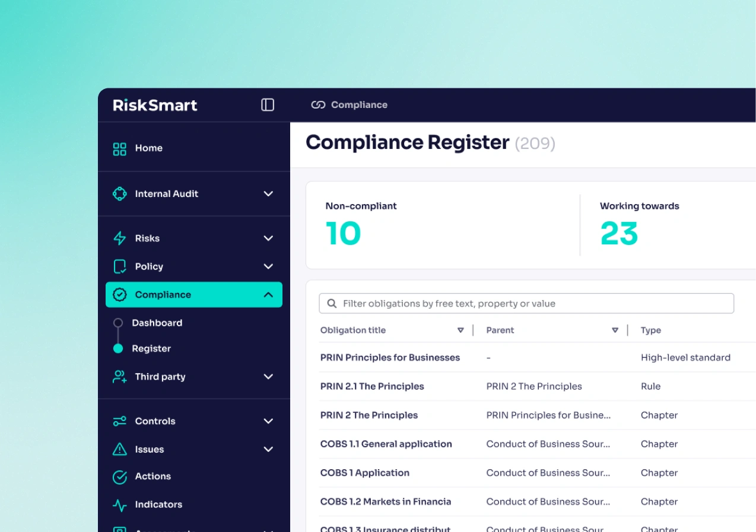Click the Compliance checkmark badge icon
This screenshot has height=532, width=756.
point(119,294)
